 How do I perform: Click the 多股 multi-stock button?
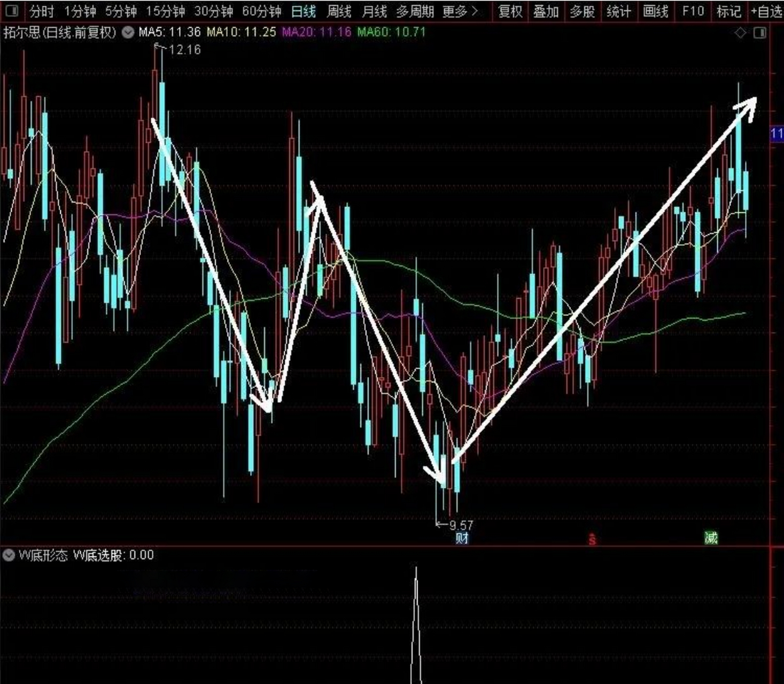(x=582, y=11)
